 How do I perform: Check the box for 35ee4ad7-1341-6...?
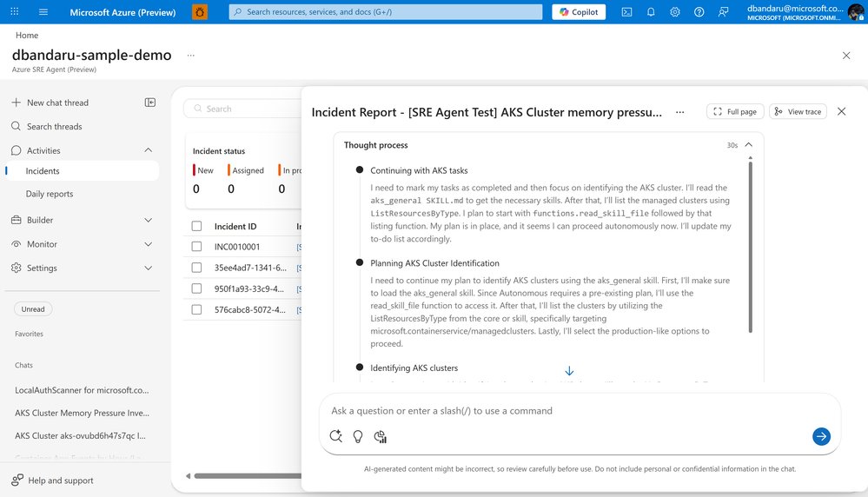click(x=196, y=268)
